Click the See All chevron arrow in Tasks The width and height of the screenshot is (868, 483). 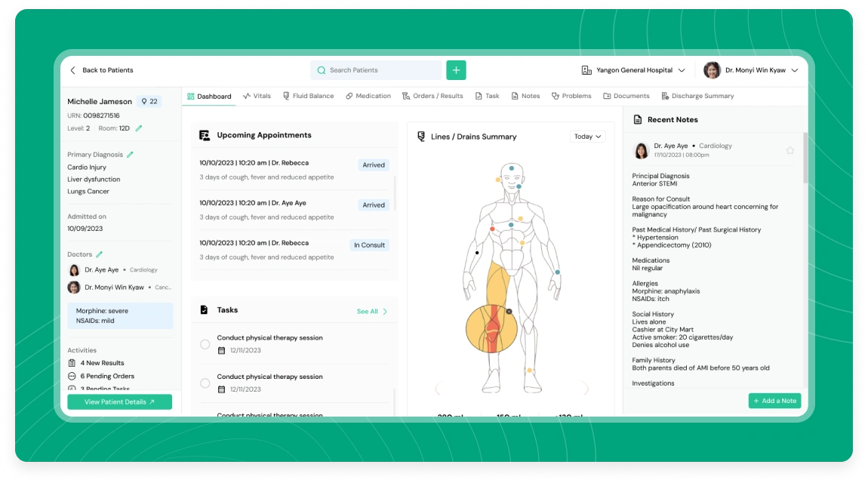tap(385, 312)
